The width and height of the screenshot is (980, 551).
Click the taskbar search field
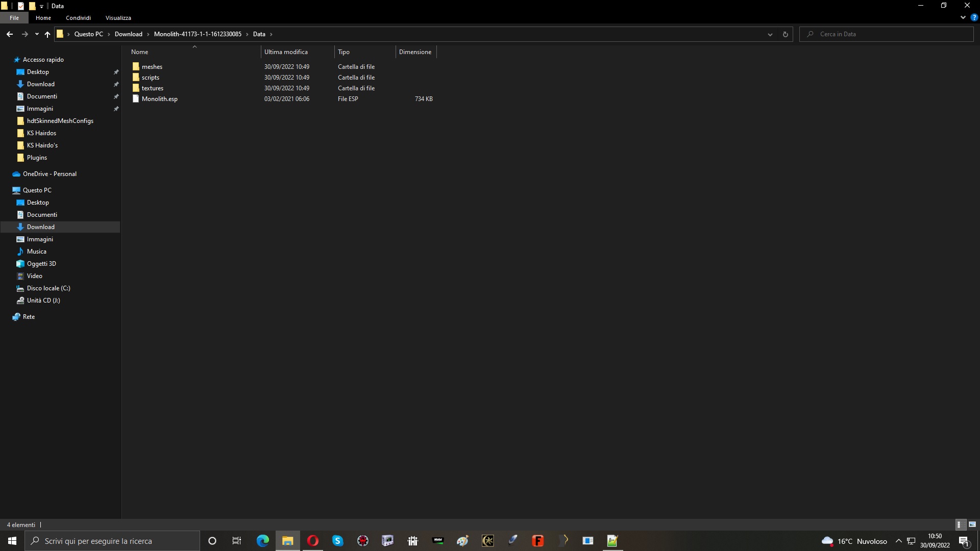[x=112, y=541]
